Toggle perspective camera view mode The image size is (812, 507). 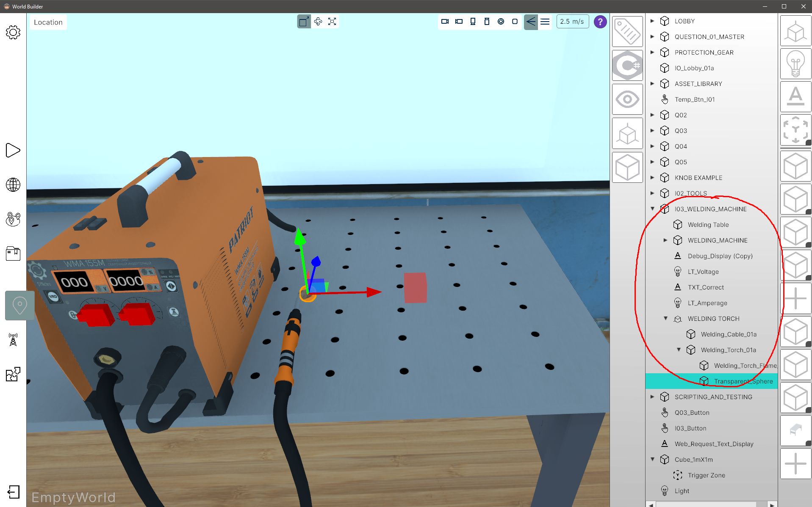pyautogui.click(x=531, y=22)
